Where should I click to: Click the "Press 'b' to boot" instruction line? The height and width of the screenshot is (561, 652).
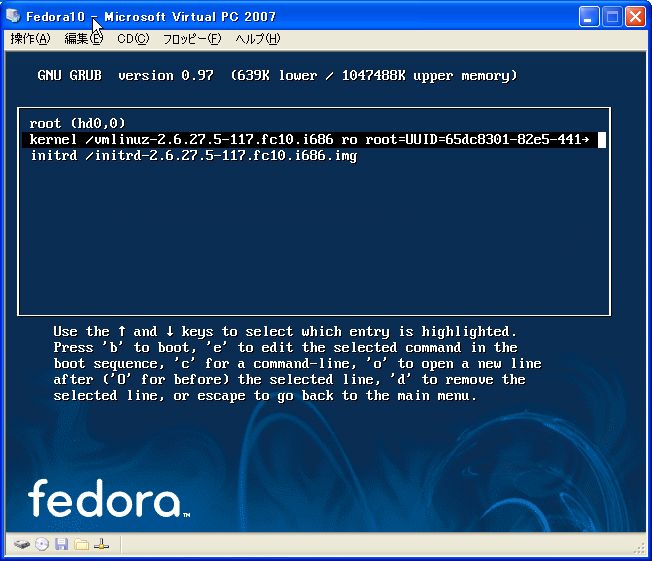pyautogui.click(x=285, y=348)
